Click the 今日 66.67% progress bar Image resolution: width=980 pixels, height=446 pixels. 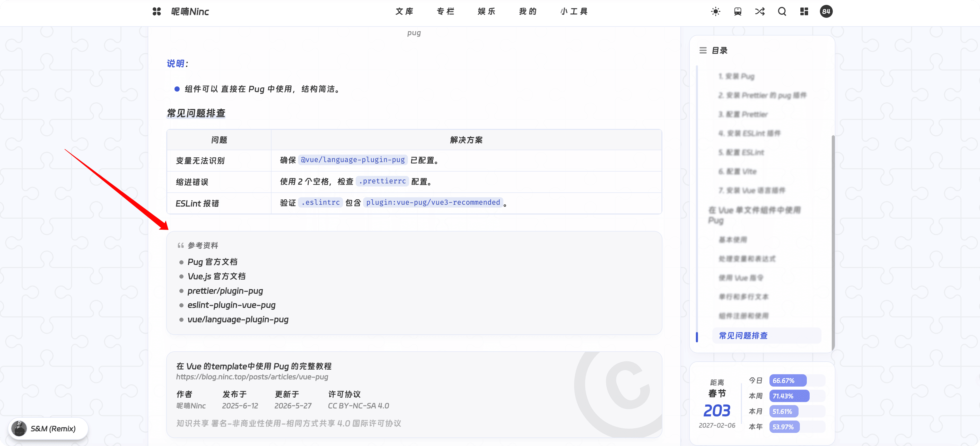797,380
